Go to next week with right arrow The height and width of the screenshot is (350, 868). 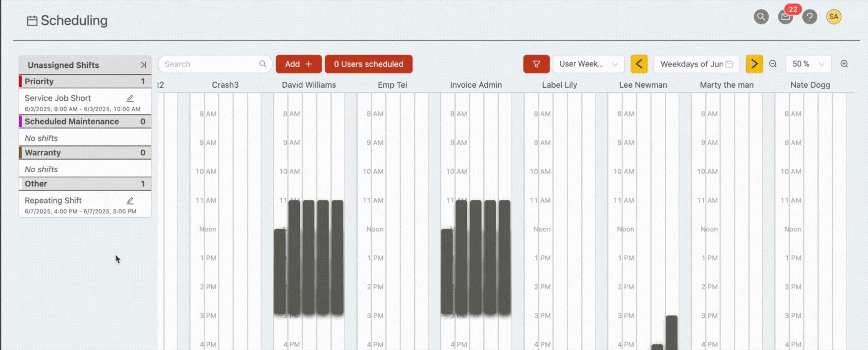tap(754, 64)
